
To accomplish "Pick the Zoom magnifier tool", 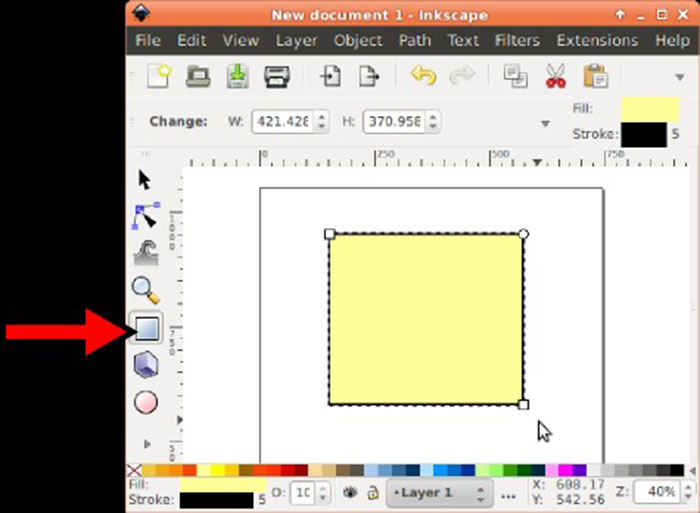I will (146, 291).
